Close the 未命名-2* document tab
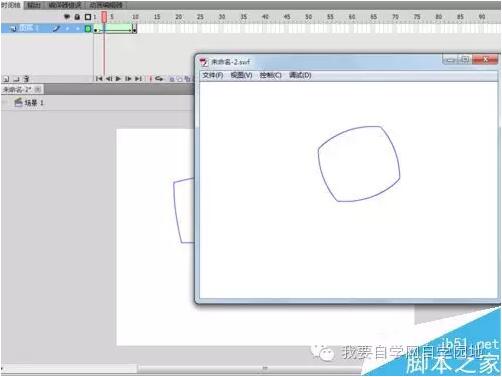The height and width of the screenshot is (377, 502). (38, 89)
